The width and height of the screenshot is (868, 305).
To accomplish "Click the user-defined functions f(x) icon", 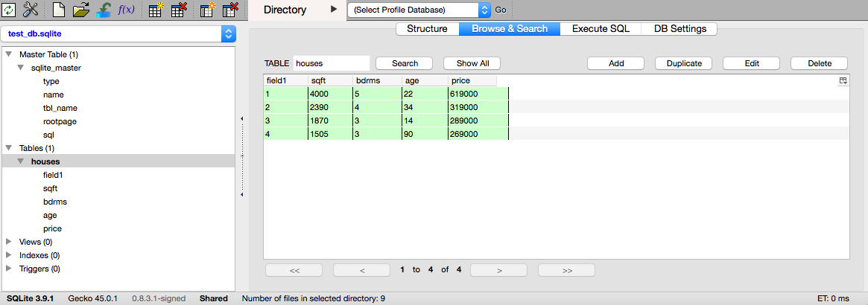I will pyautogui.click(x=126, y=10).
